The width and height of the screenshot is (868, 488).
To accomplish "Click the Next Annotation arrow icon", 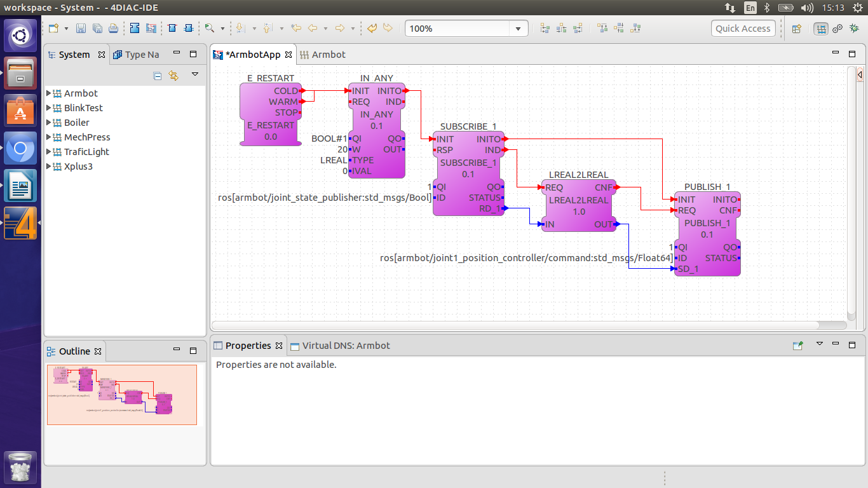I will pos(240,29).
